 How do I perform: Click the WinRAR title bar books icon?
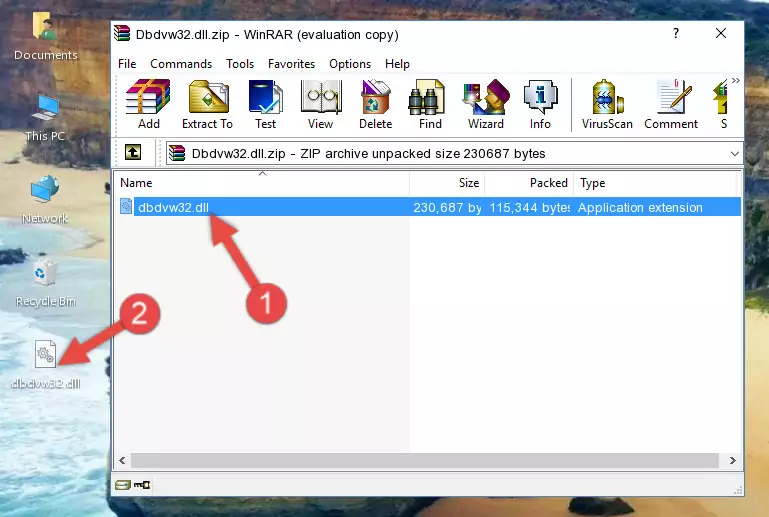point(122,33)
